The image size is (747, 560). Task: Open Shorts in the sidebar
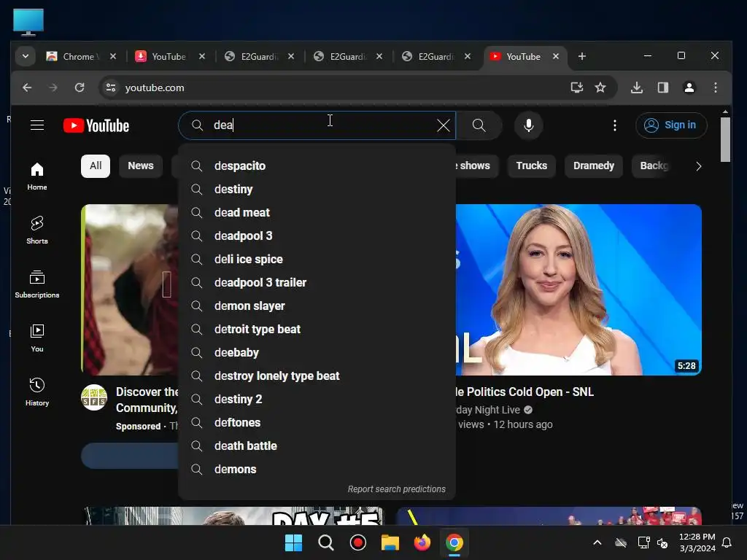[37, 230]
